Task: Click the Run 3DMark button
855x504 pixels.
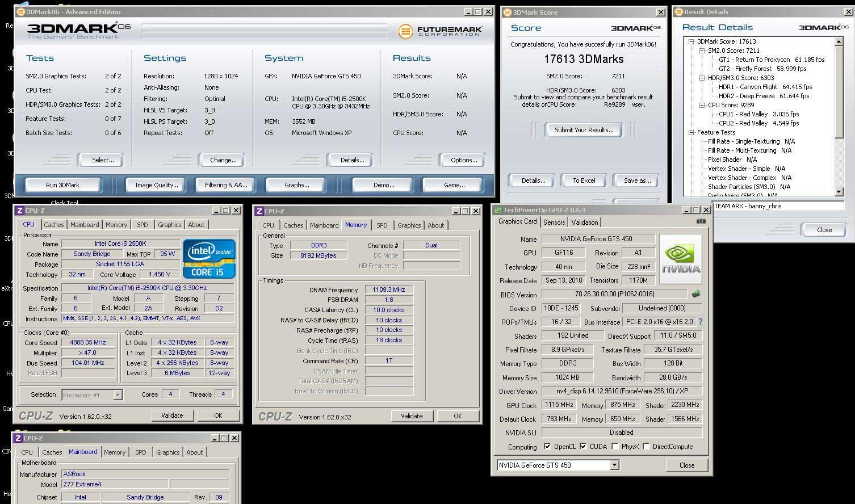Action: tap(62, 184)
